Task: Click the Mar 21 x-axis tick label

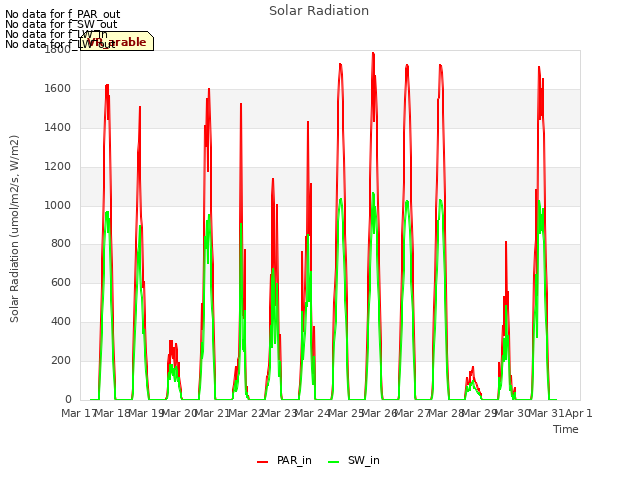Action: tap(211, 413)
